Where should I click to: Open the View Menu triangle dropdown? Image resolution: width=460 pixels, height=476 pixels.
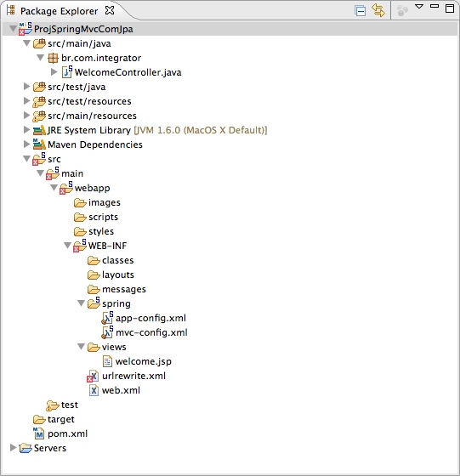tap(419, 7)
